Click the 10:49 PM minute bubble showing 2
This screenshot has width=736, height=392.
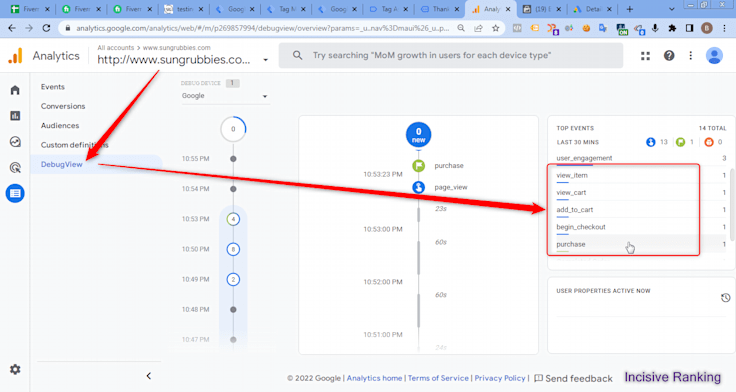click(233, 279)
